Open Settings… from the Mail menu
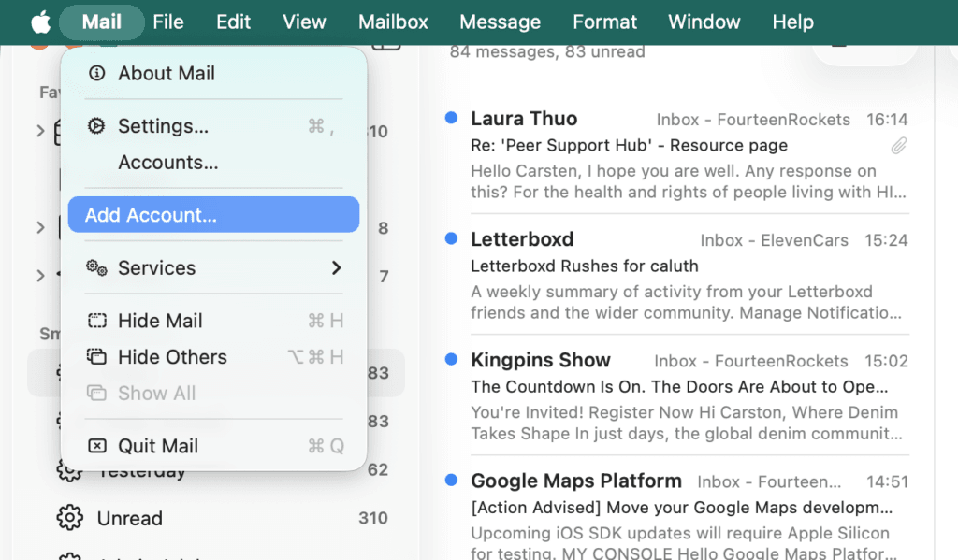958x560 pixels. tap(213, 126)
